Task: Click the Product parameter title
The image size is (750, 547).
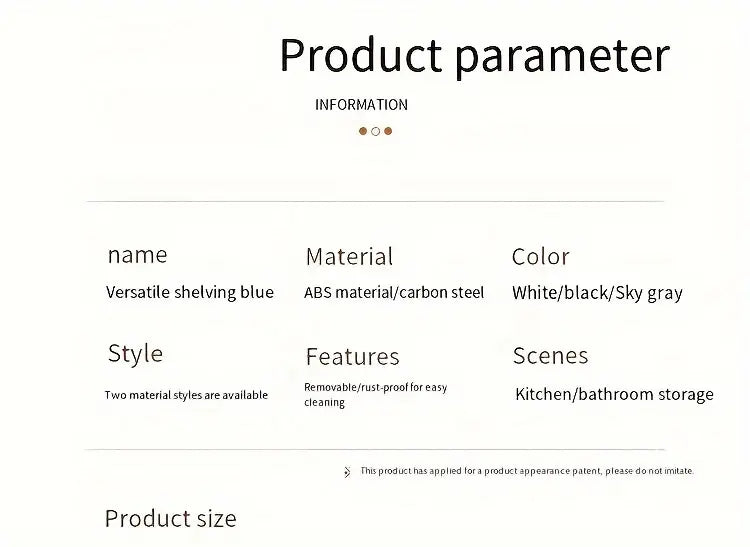Action: tap(474, 54)
